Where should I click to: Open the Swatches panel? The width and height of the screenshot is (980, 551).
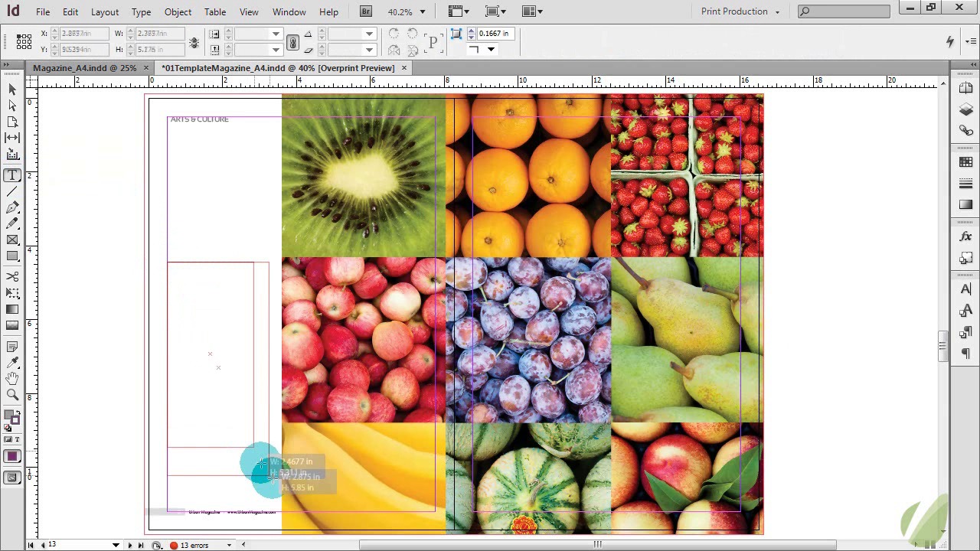tap(965, 162)
